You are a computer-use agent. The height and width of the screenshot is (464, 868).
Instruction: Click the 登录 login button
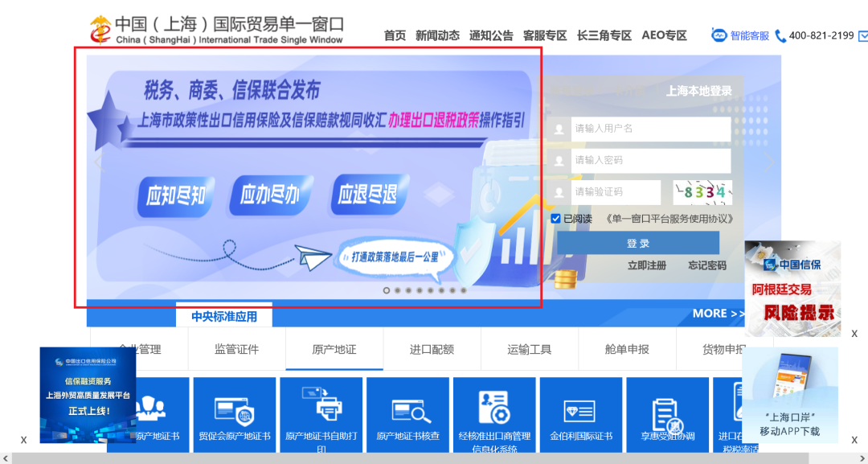[637, 242]
